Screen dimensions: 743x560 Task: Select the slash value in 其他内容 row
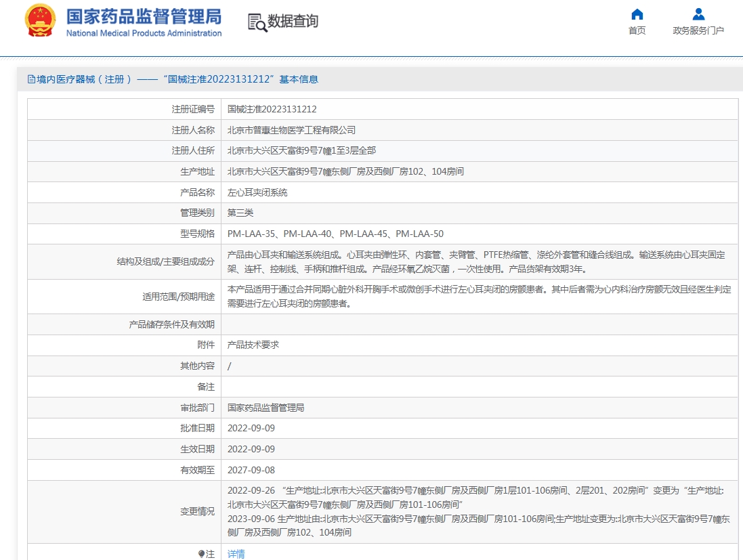pyautogui.click(x=230, y=366)
